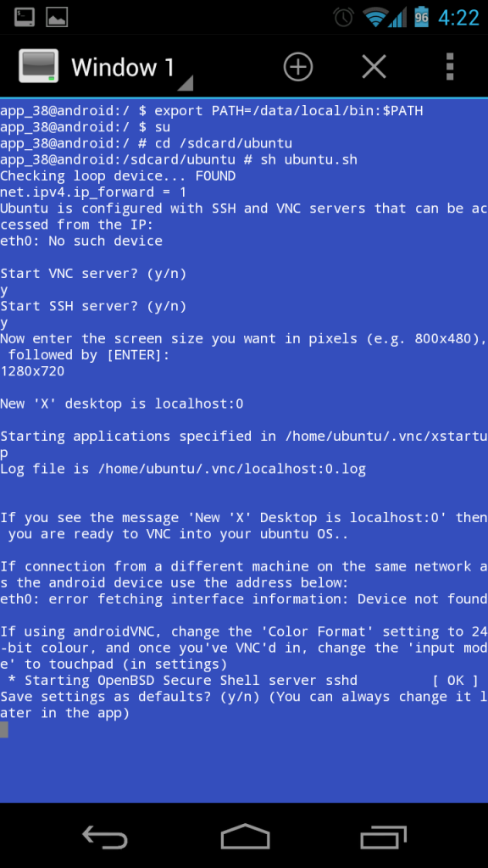Tap the 4:22 clock in status bar

pyautogui.click(x=458, y=18)
